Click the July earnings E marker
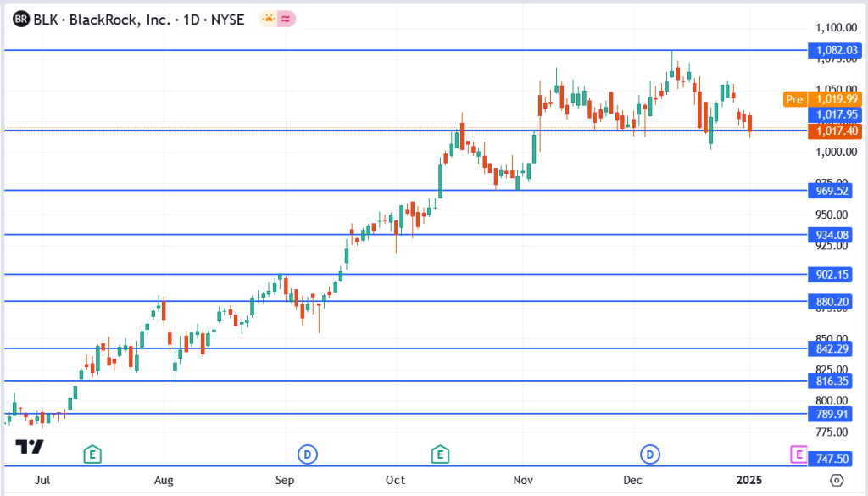868x496 pixels. (92, 455)
